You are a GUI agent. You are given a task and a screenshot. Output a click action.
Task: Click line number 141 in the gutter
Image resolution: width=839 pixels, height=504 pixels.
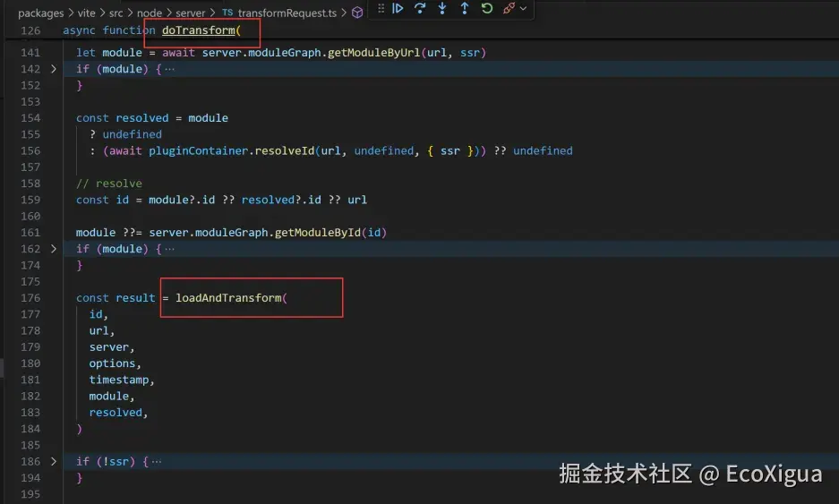[30, 53]
